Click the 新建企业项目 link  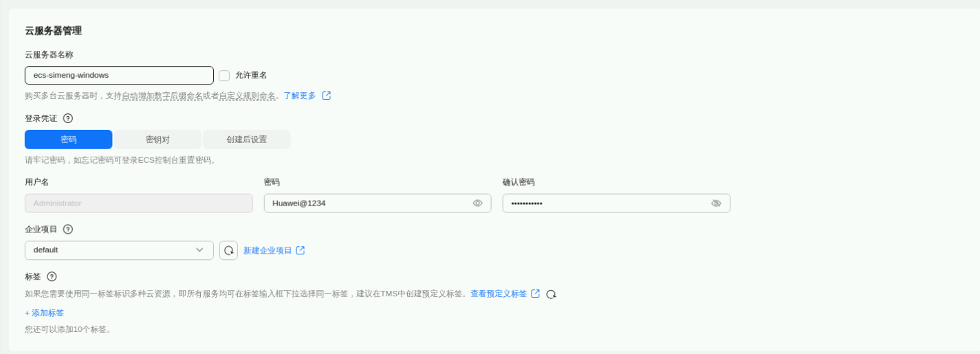point(268,250)
